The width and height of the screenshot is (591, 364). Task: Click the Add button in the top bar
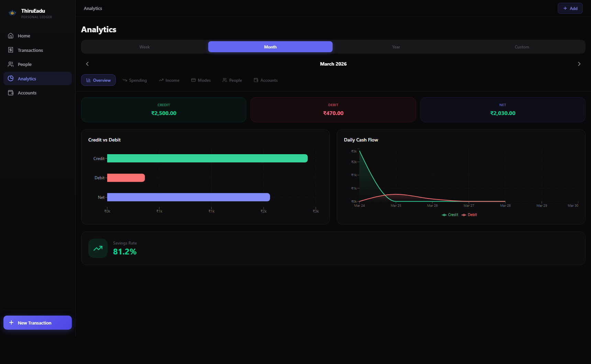pos(570,8)
